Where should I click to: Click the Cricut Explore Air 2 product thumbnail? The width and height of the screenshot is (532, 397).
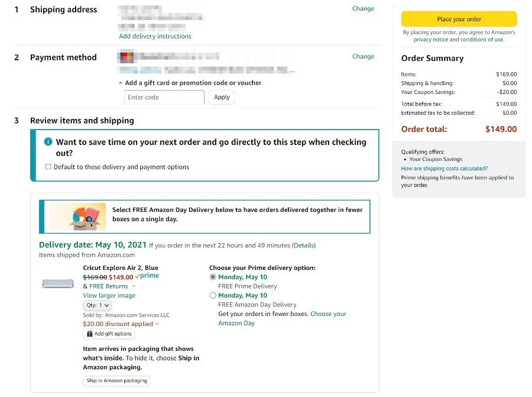58,283
